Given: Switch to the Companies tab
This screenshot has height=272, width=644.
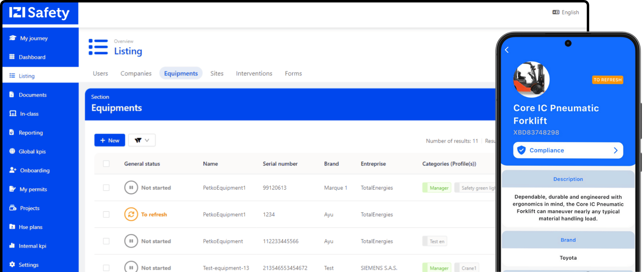Looking at the screenshot, I should [x=136, y=73].
